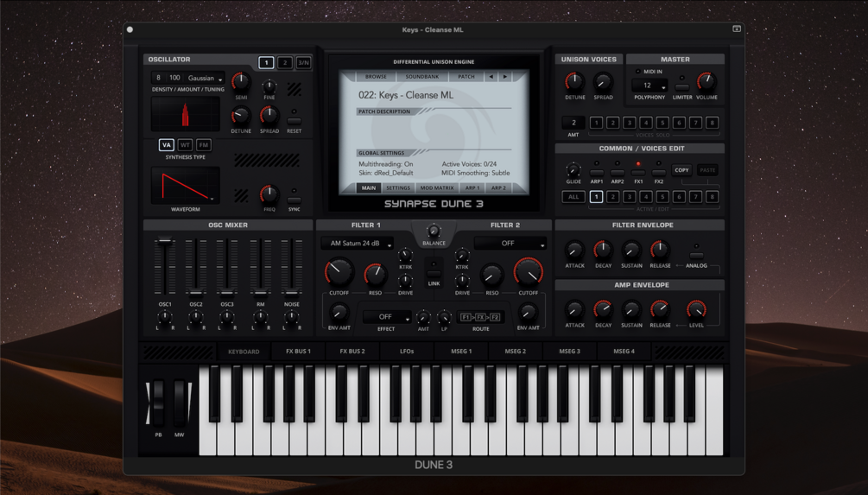
Task: Toggle the FX1 switch
Action: (x=638, y=173)
